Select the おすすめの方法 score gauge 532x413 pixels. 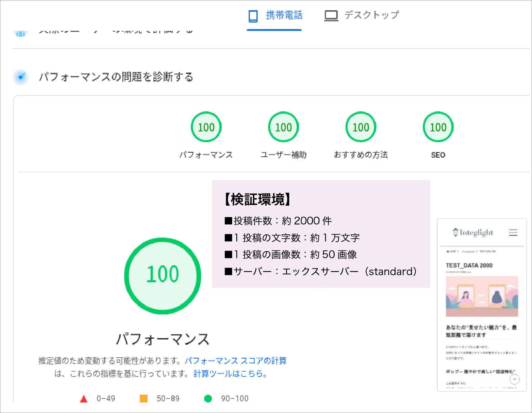click(361, 127)
